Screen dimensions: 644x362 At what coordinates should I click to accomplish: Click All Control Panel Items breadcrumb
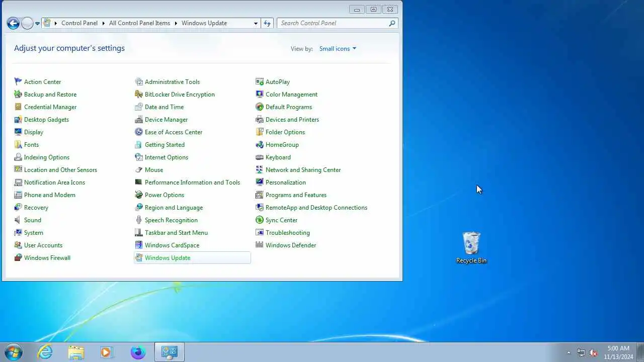point(139,23)
